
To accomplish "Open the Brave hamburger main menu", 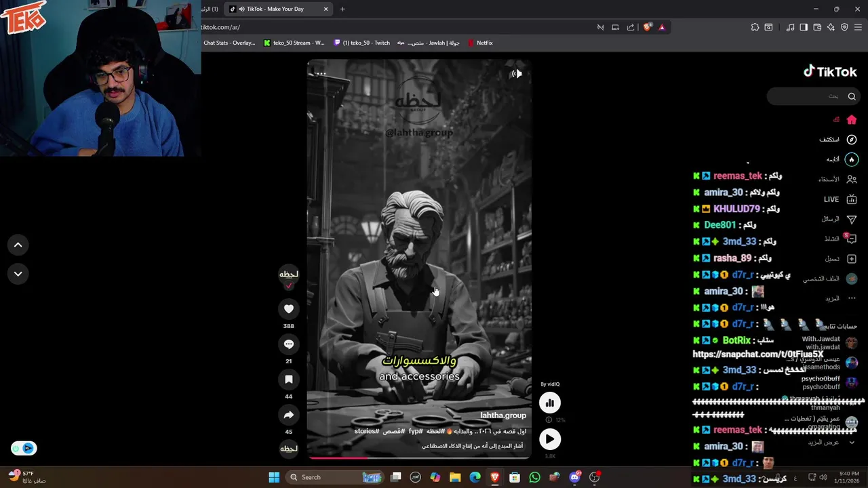I will (x=858, y=27).
